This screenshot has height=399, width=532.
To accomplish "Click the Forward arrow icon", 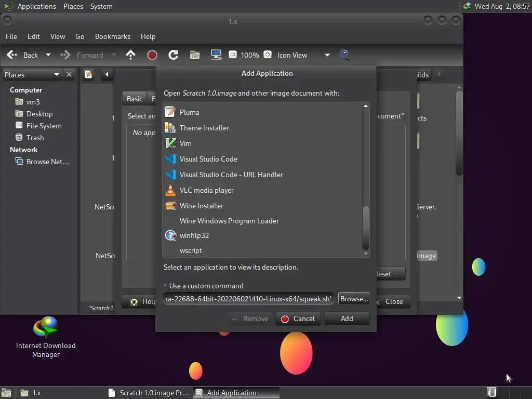I will (65, 55).
